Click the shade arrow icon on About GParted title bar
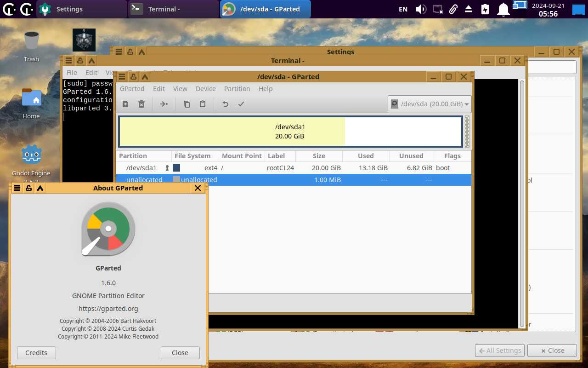588x368 pixels. click(40, 188)
